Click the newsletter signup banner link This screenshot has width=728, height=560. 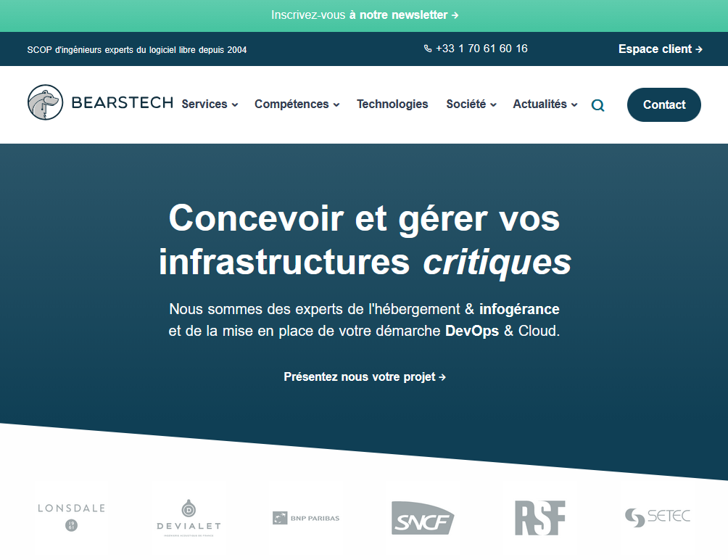click(x=365, y=15)
